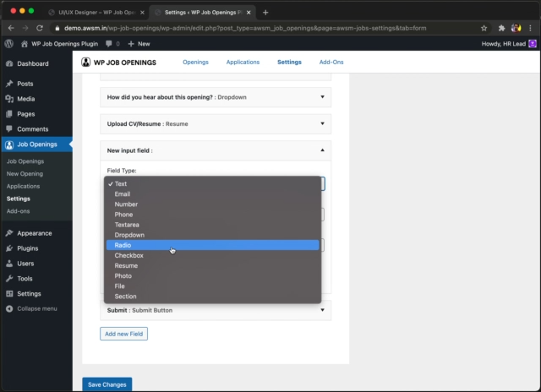Click the HR Lead user avatar
This screenshot has height=392, width=541.
pyautogui.click(x=533, y=44)
